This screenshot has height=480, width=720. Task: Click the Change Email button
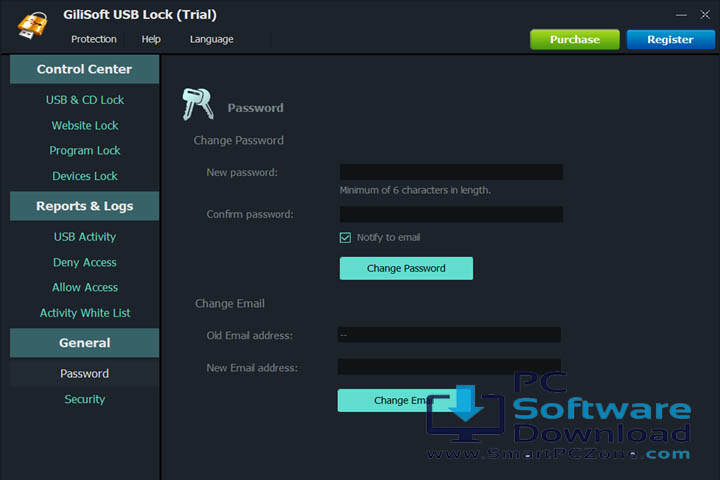point(402,401)
